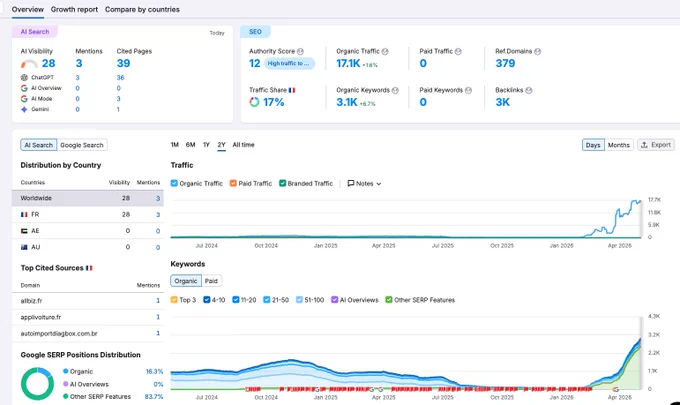This screenshot has height=405, width=680.
Task: Open the autoimportdiagbox.com.br cited source
Action: pyautogui.click(x=59, y=333)
